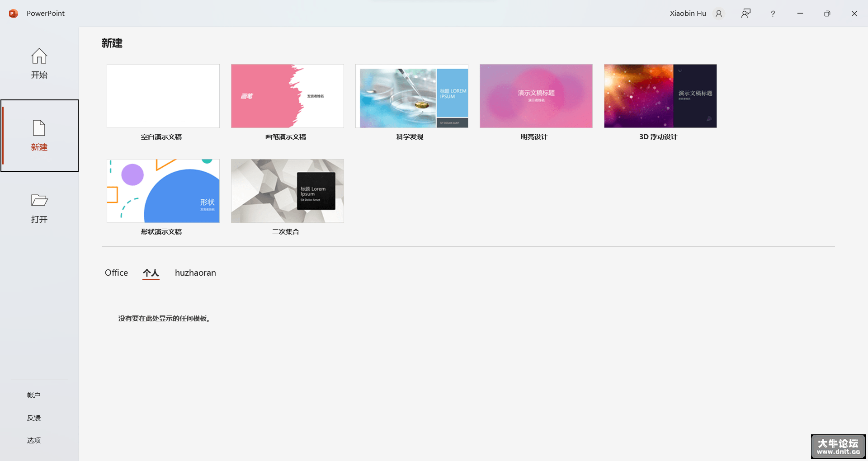The width and height of the screenshot is (868, 461).
Task: Click the 空白演示文稿 label text
Action: tap(161, 137)
